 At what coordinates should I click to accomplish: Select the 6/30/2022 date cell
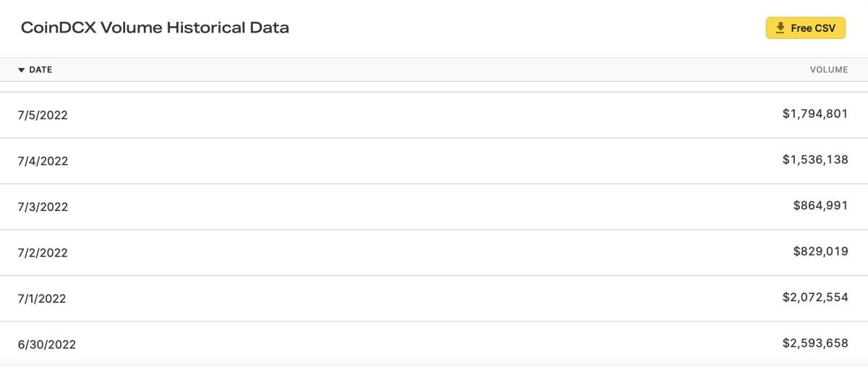(x=46, y=345)
